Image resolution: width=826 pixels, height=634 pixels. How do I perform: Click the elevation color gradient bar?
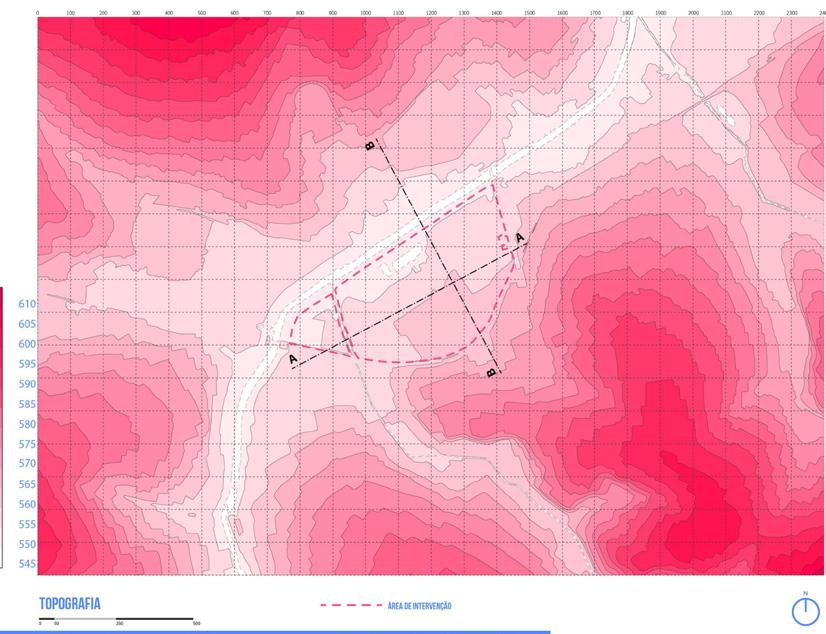tap(1, 428)
